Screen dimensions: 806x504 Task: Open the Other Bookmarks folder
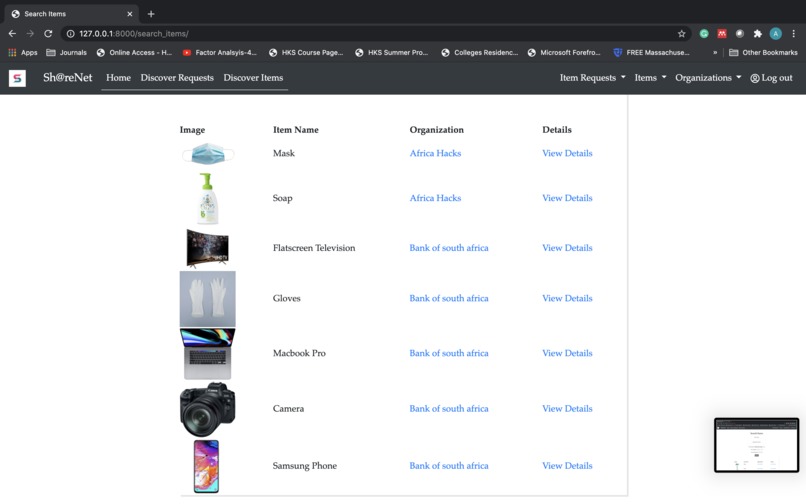[763, 52]
